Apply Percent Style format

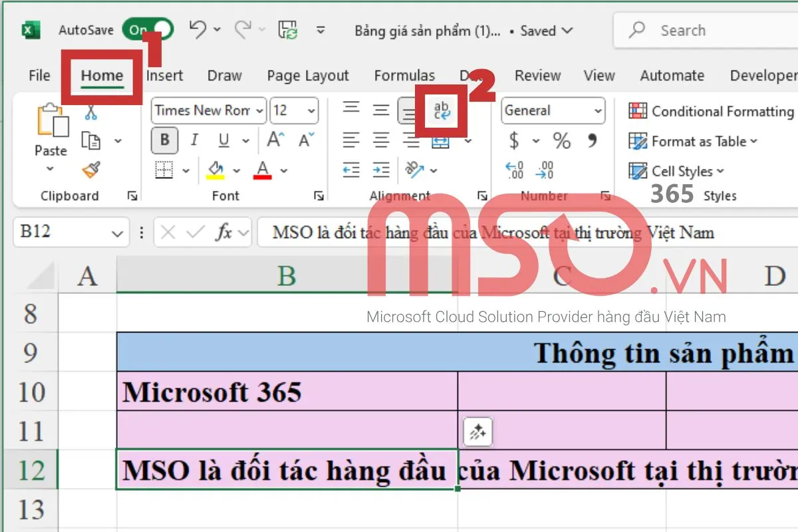pos(562,140)
